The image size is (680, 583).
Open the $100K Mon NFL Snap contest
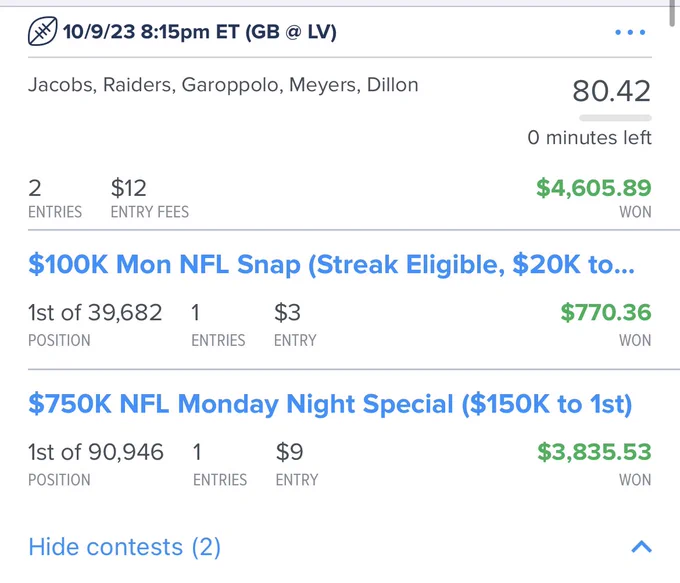click(x=331, y=264)
